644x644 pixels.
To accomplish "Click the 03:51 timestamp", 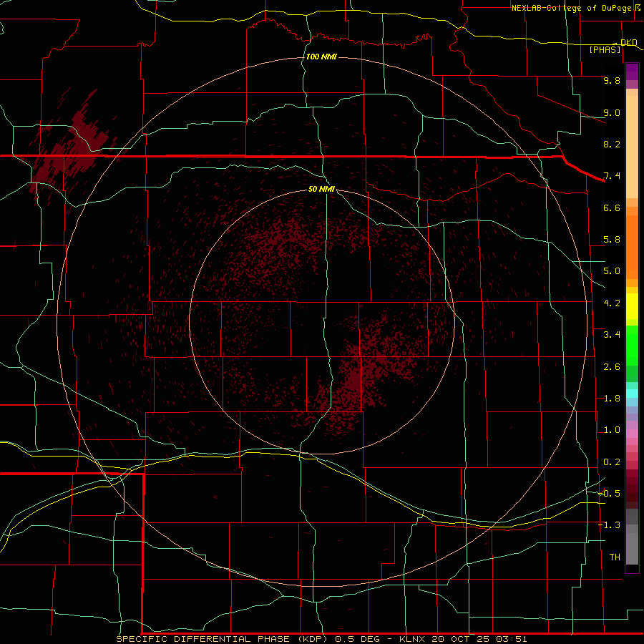I will (x=512, y=639).
